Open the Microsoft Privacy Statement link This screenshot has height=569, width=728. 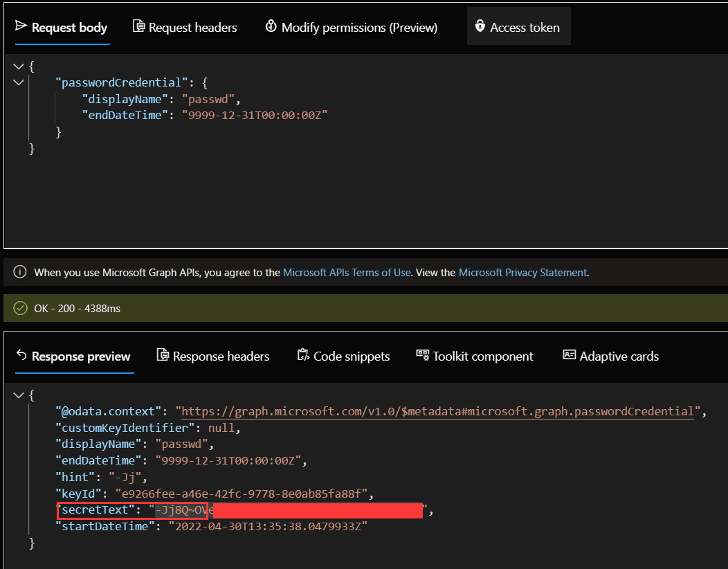[522, 273]
